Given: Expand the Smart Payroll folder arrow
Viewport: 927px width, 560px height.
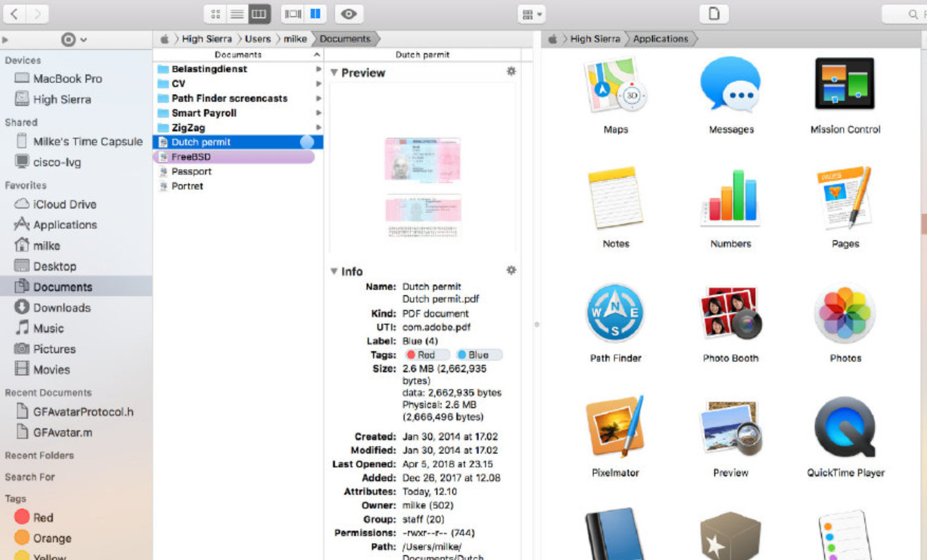Looking at the screenshot, I should pyautogui.click(x=318, y=113).
